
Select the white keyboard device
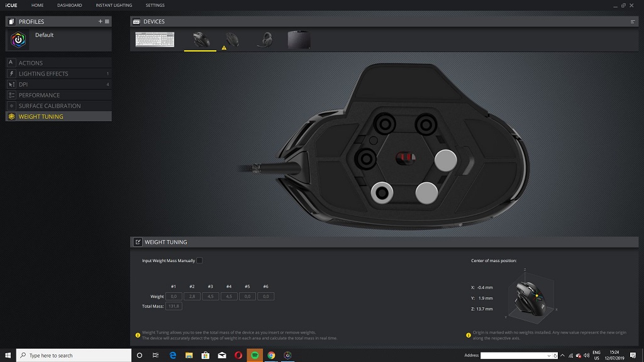click(155, 40)
